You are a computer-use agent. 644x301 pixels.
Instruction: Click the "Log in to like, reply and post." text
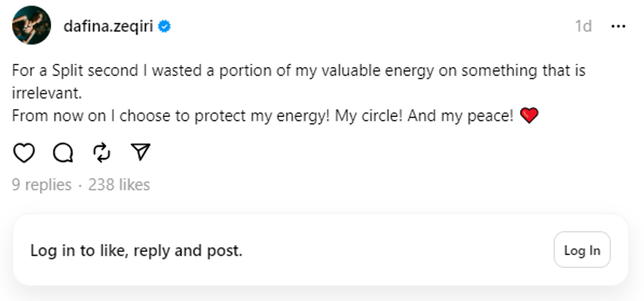(x=136, y=250)
